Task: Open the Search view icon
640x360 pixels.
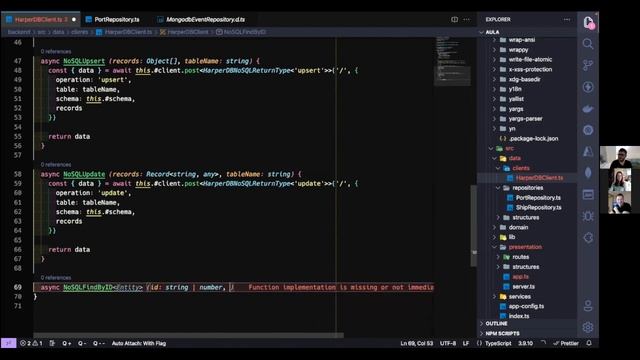Action: 588,44
